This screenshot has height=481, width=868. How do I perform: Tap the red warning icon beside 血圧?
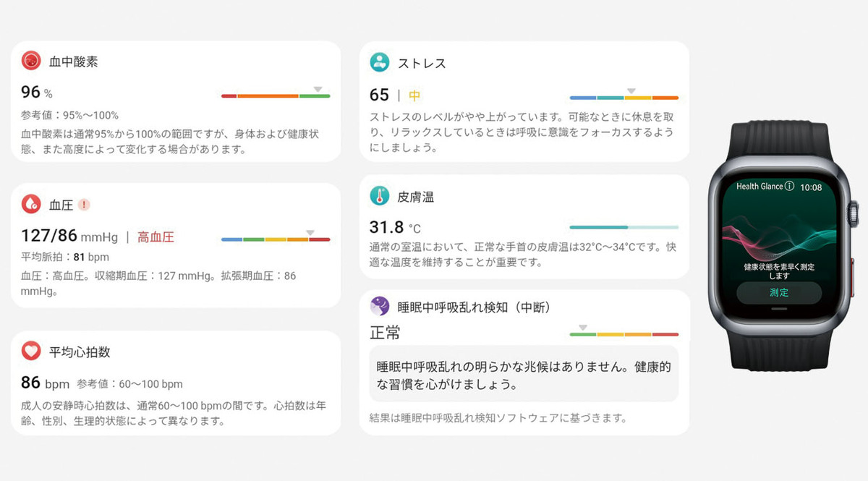(84, 205)
